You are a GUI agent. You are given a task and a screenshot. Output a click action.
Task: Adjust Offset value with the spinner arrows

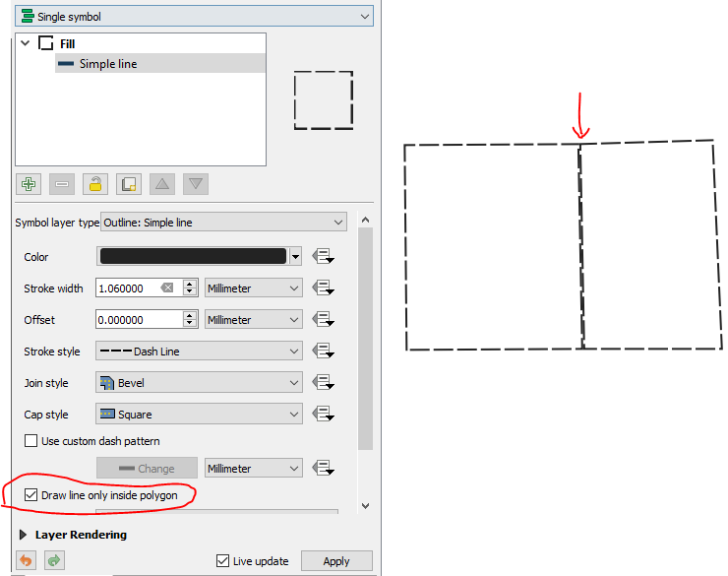(x=190, y=320)
